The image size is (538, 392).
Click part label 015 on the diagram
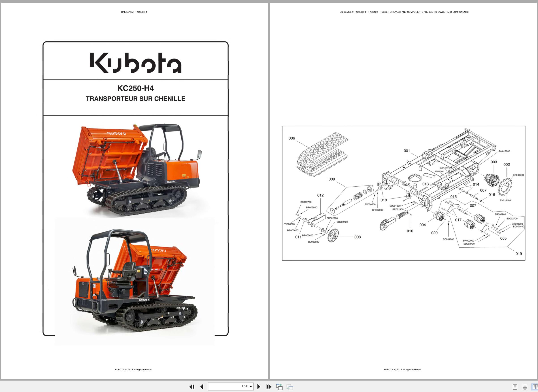(x=453, y=197)
